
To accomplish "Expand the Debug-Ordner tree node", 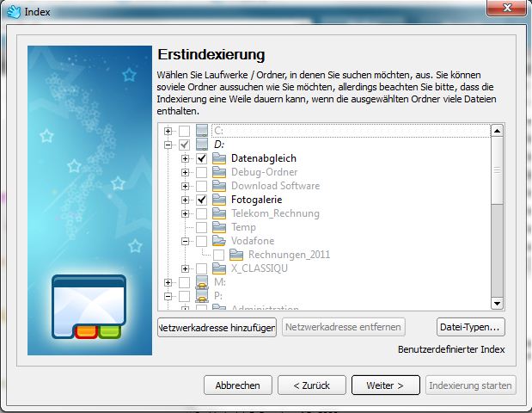I will 185,172.
